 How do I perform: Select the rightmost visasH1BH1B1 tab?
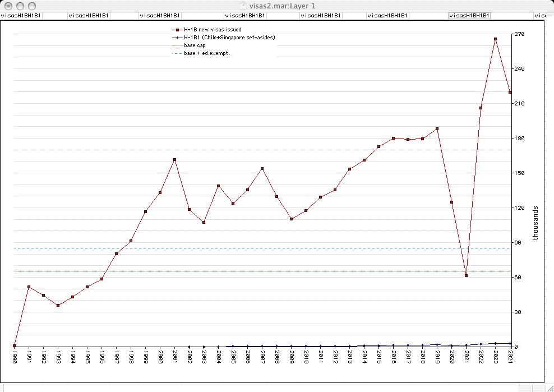(469, 16)
